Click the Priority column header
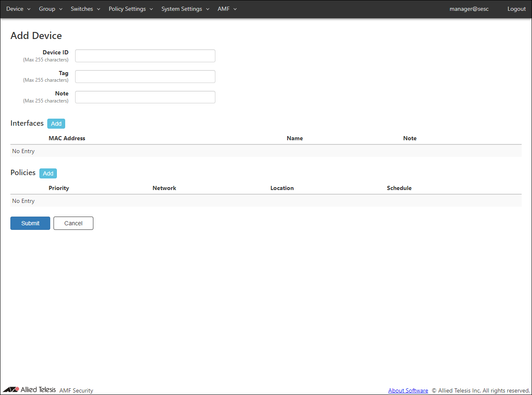Viewport: 532px width, 395px height. [59, 188]
